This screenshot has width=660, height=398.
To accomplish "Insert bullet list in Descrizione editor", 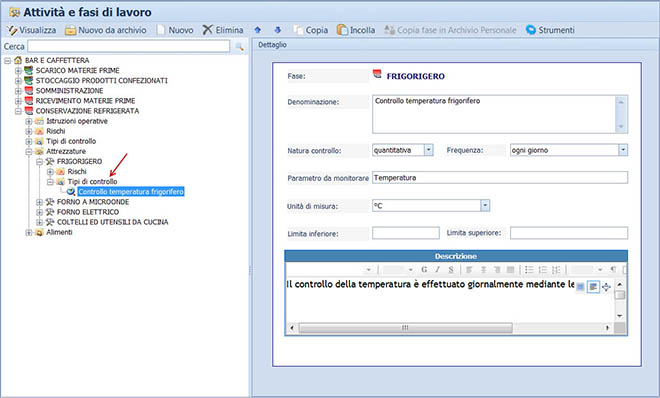I will (529, 270).
